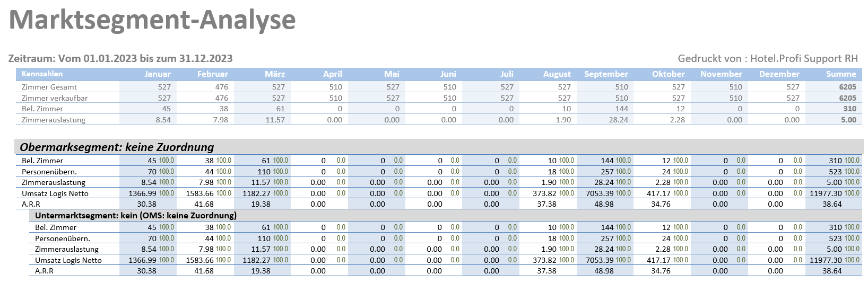This screenshot has height=283, width=868.
Task: Click the Dezember column header
Action: point(779,74)
